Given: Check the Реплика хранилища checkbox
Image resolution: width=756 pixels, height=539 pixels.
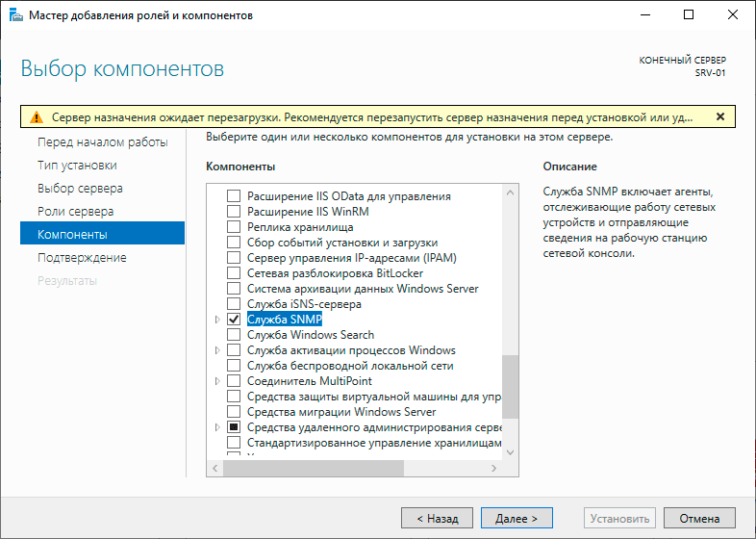Looking at the screenshot, I should point(233,227).
